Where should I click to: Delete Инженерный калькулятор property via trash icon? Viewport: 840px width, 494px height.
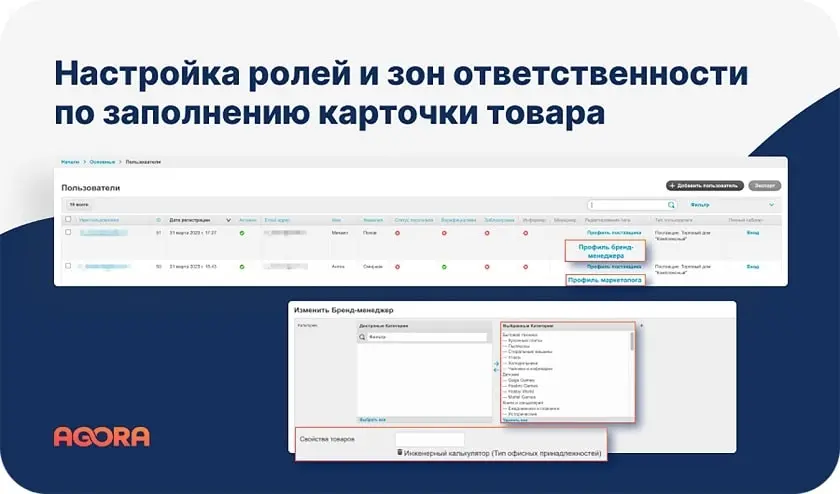coord(400,452)
